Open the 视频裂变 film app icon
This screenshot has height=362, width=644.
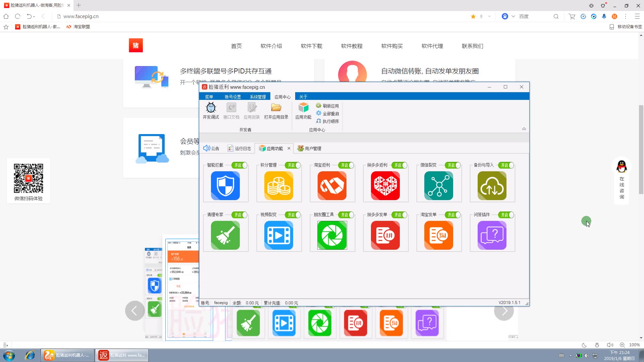[x=278, y=235]
